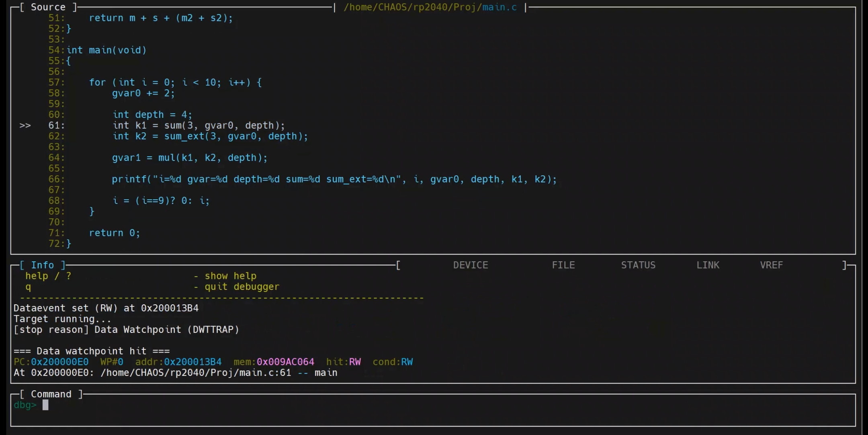Click the 'help / ?' command entry

tap(48, 276)
